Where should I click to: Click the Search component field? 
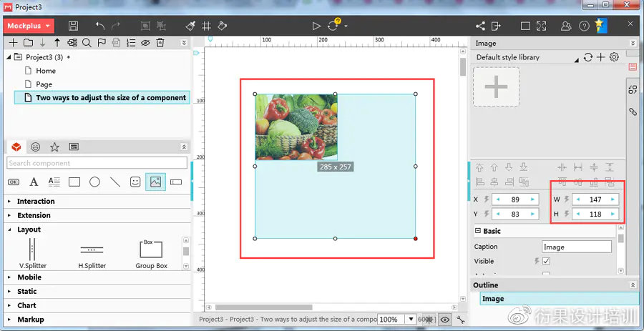point(97,163)
